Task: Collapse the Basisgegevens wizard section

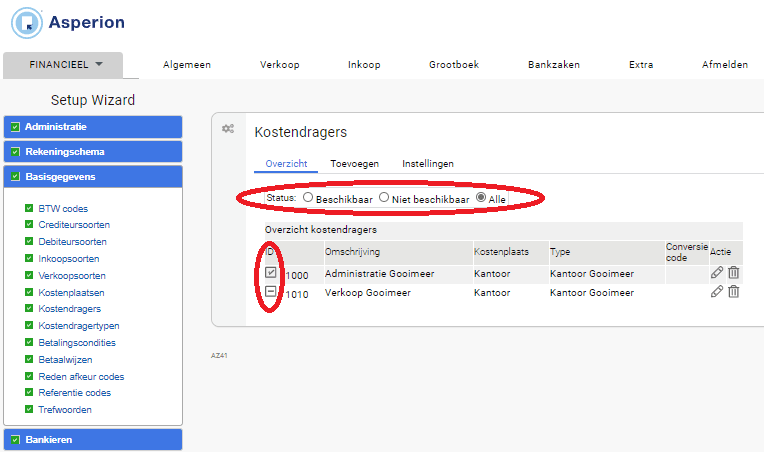Action: pos(93,176)
